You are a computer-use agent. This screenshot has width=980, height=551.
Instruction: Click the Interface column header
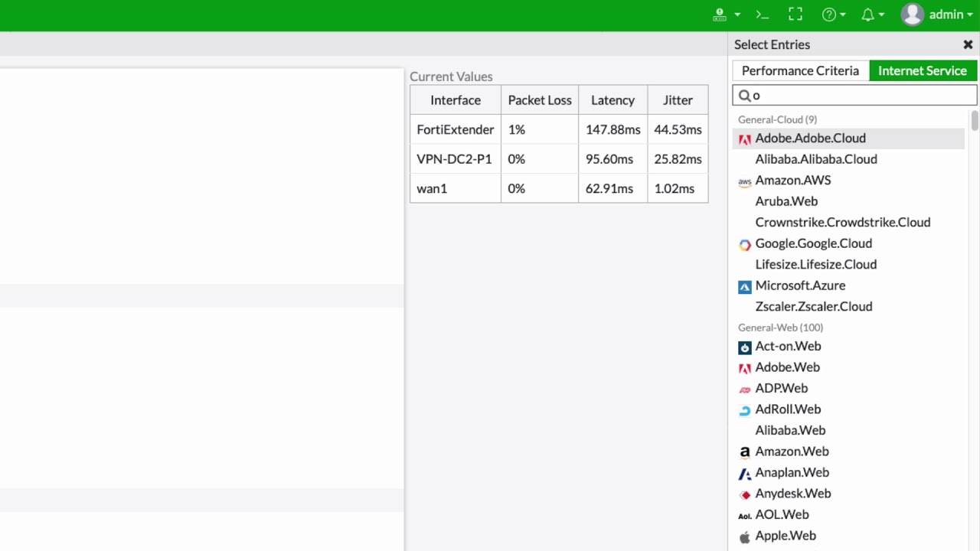coord(456,100)
